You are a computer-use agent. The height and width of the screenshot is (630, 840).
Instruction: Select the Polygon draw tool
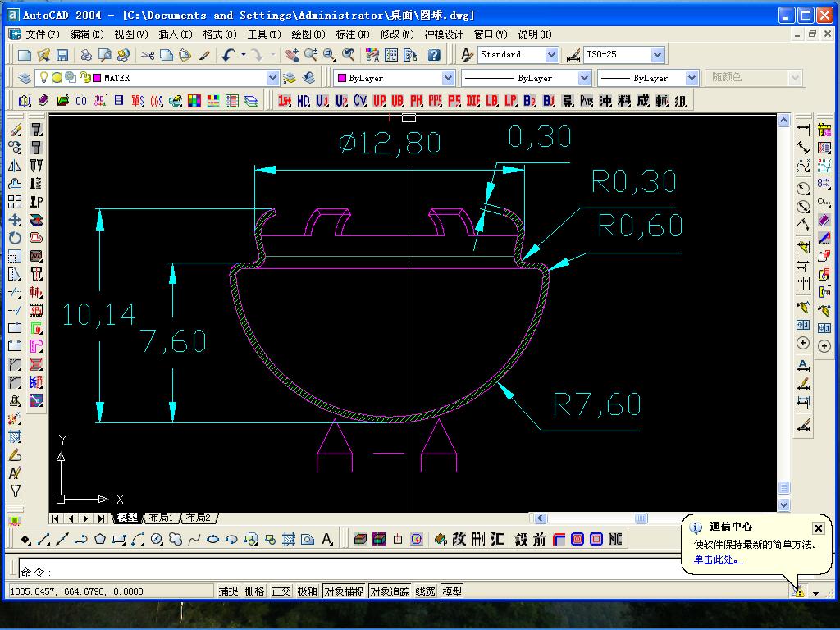[100, 539]
